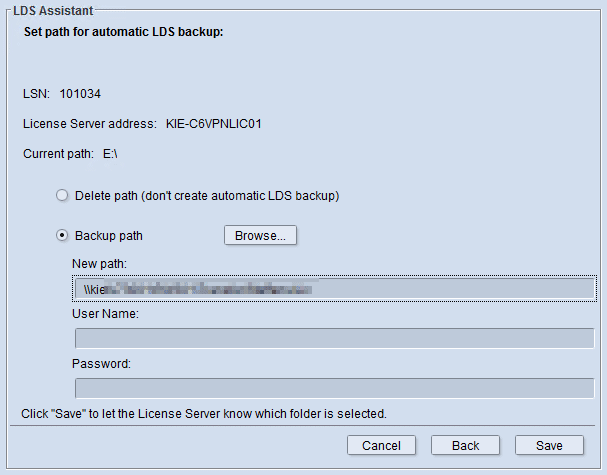This screenshot has width=607, height=475.
Task: Click the LDS Assistant panel title
Action: tap(53, 10)
